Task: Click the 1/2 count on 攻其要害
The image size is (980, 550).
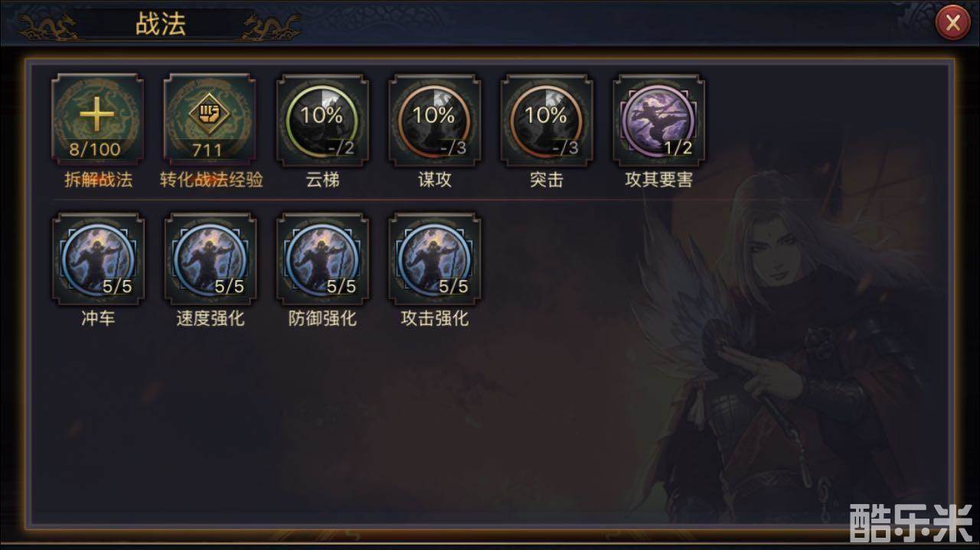Action: tap(678, 148)
